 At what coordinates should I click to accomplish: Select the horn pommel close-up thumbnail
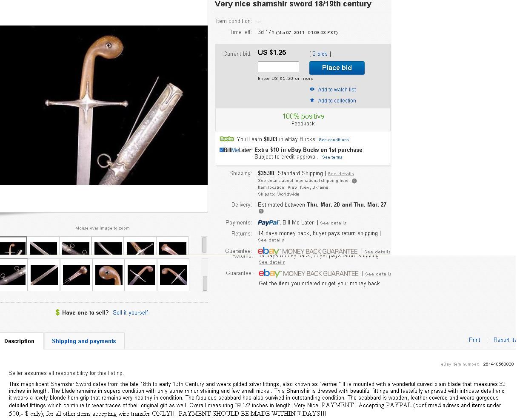(x=109, y=275)
